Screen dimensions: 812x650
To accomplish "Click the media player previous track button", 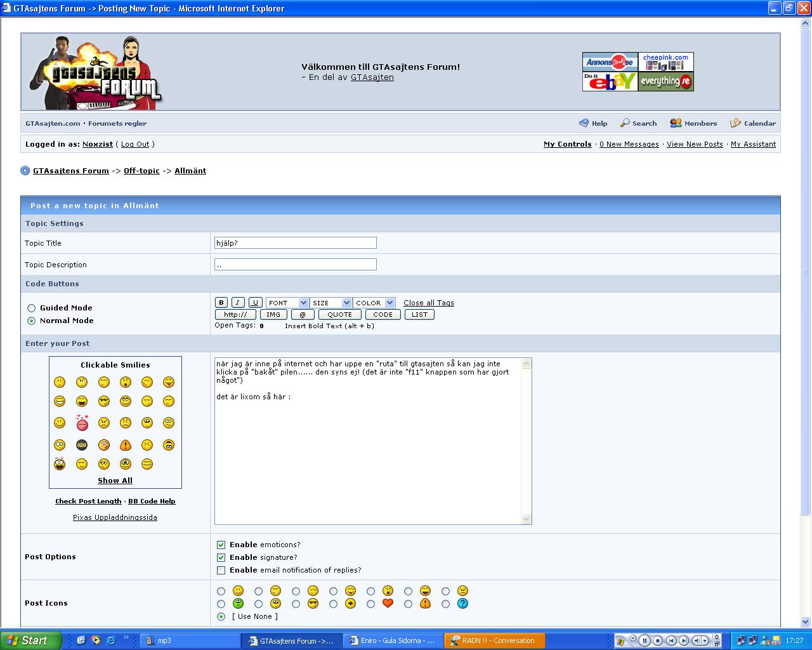I will click(x=671, y=641).
